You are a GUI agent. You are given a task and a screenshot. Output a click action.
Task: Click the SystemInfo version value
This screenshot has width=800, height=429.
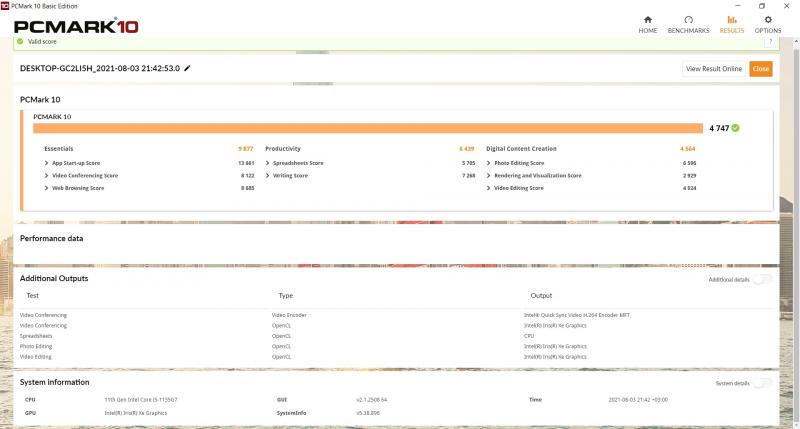pos(368,413)
